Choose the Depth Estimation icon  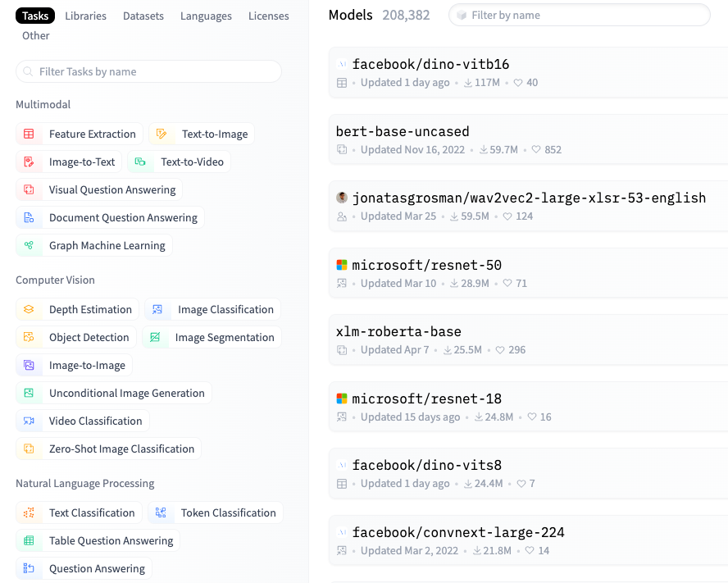point(30,310)
